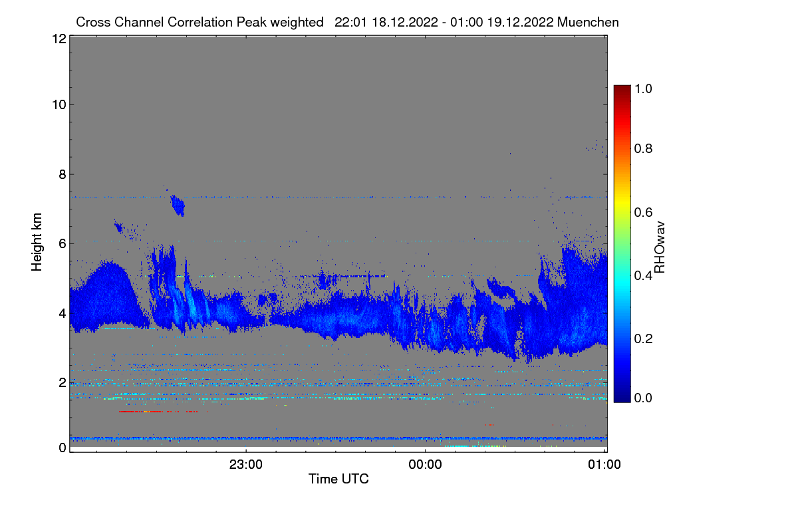Click the colorbar tick label '0.2'
The height and width of the screenshot is (532, 798).
pyautogui.click(x=642, y=338)
